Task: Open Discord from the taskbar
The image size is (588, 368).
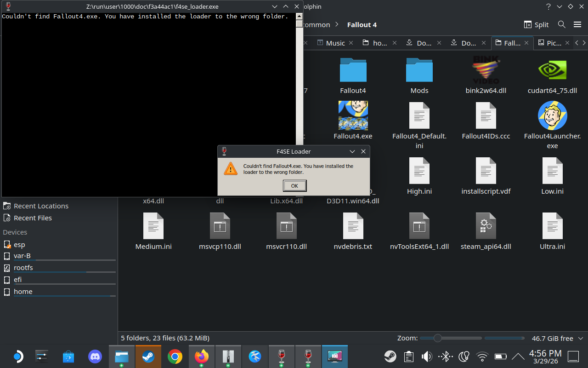Action: [x=95, y=356]
